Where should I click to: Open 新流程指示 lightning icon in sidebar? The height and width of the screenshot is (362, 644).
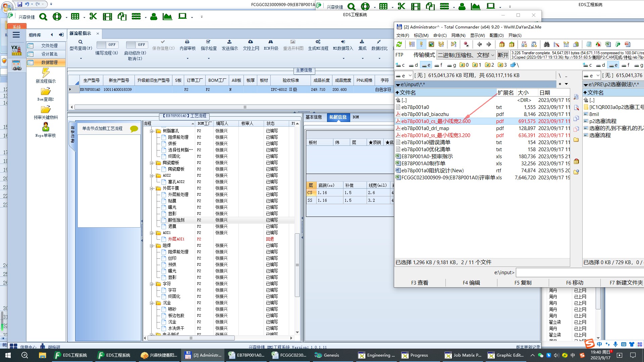(46, 73)
